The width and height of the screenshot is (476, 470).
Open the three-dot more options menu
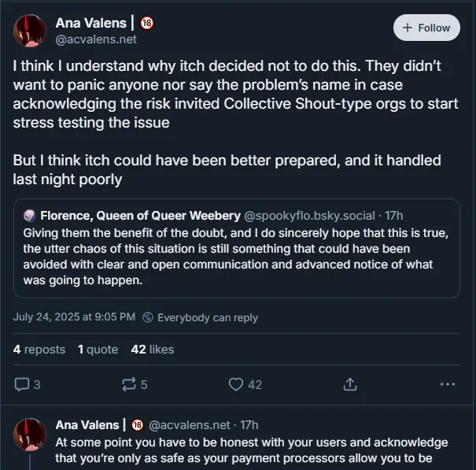pos(448,384)
